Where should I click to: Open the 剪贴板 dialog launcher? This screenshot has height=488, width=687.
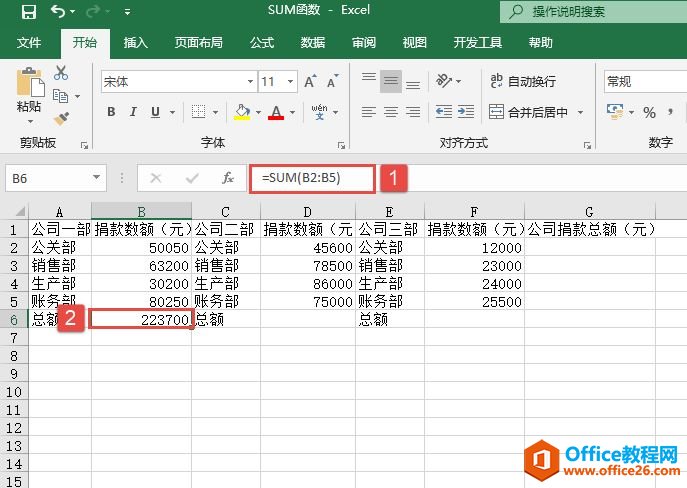84,145
